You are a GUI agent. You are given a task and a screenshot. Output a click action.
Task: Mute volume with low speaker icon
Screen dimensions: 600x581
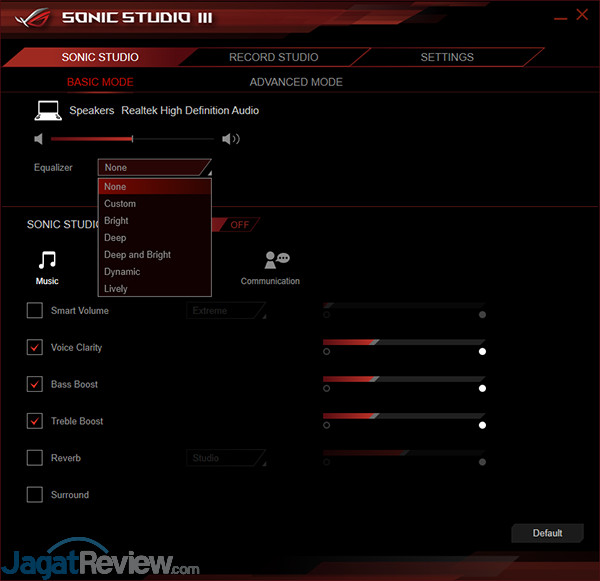38,139
